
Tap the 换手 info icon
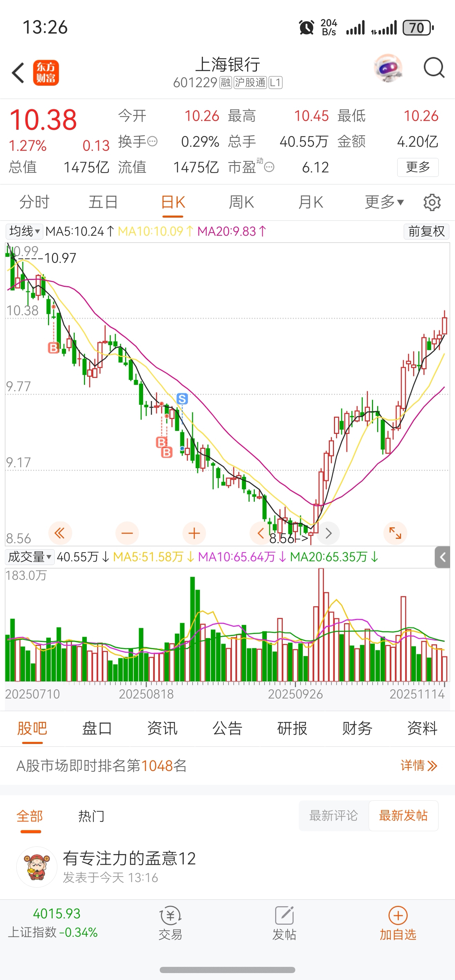[152, 142]
